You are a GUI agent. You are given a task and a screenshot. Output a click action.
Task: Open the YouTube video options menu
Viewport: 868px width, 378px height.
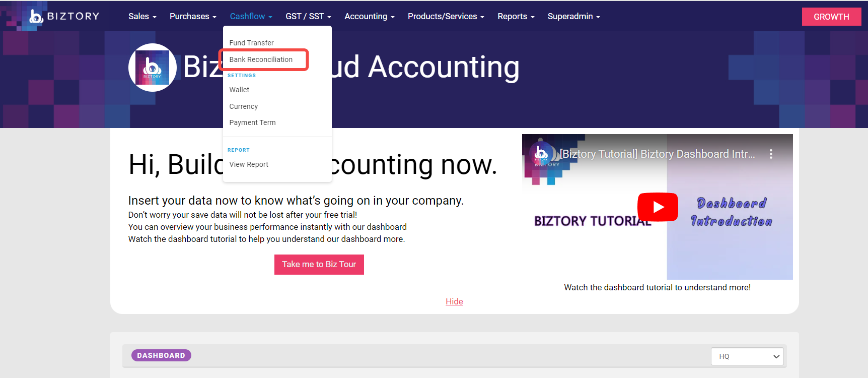point(771,154)
